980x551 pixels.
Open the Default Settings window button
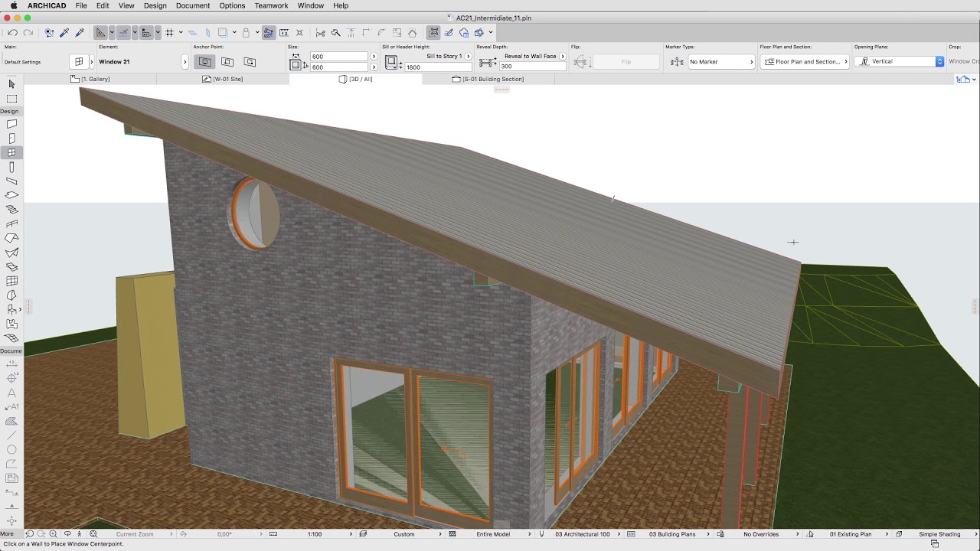click(79, 61)
